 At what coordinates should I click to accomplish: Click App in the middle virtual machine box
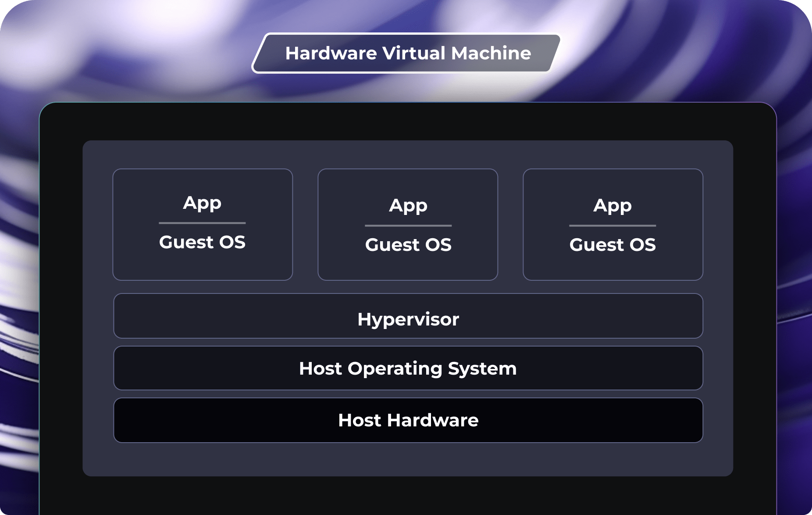pos(408,205)
